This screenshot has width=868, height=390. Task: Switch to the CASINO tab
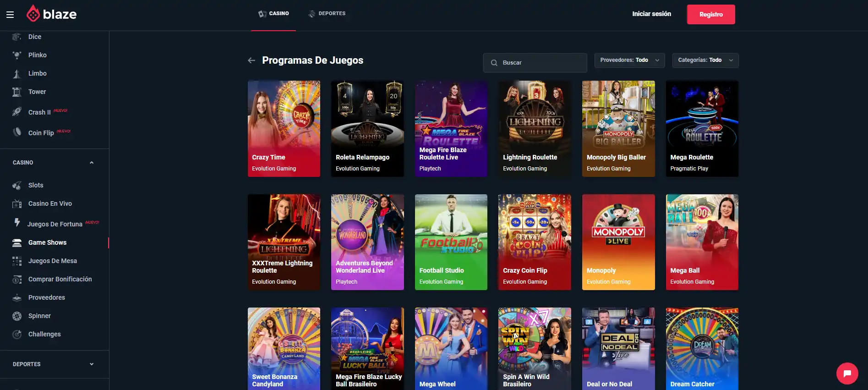pos(273,14)
